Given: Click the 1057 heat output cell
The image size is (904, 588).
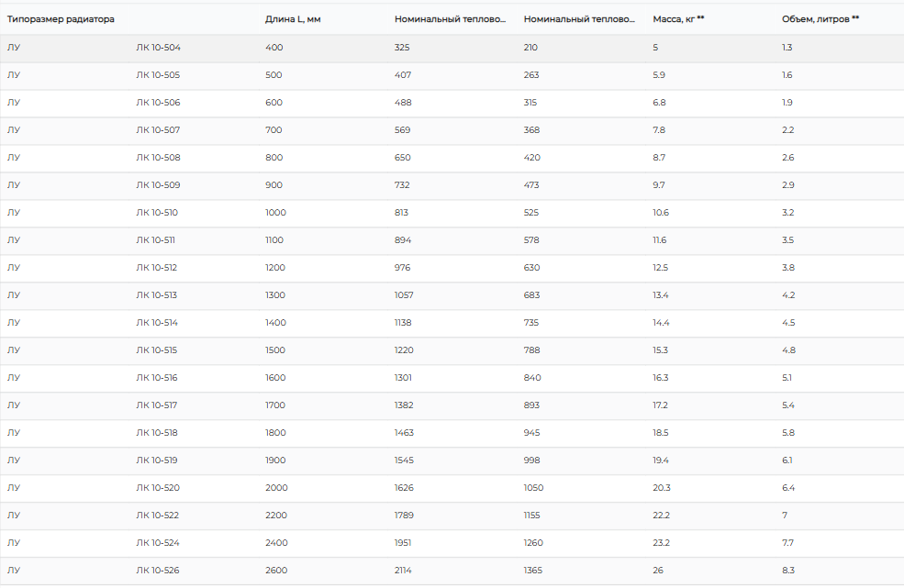Looking at the screenshot, I should (404, 295).
